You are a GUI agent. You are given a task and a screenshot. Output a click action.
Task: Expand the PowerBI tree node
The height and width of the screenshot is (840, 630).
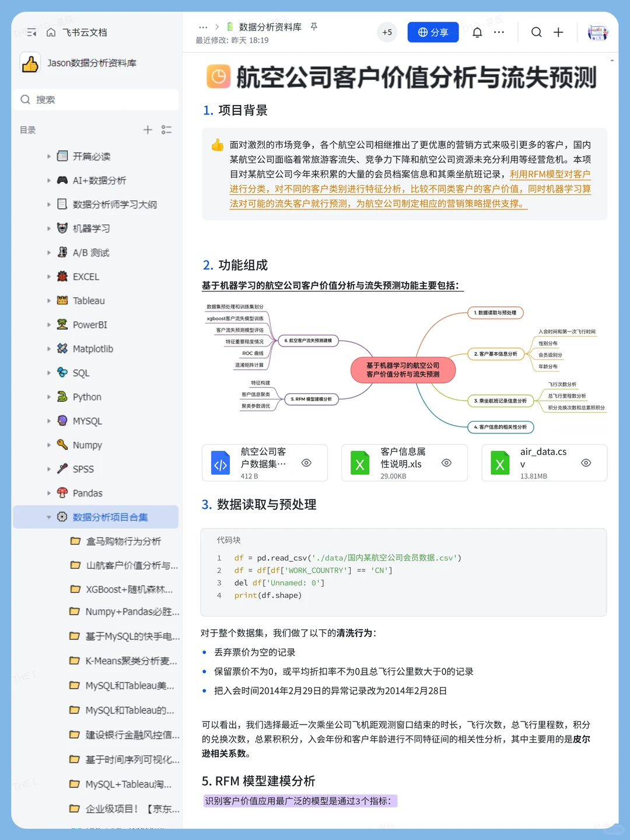[x=49, y=324]
